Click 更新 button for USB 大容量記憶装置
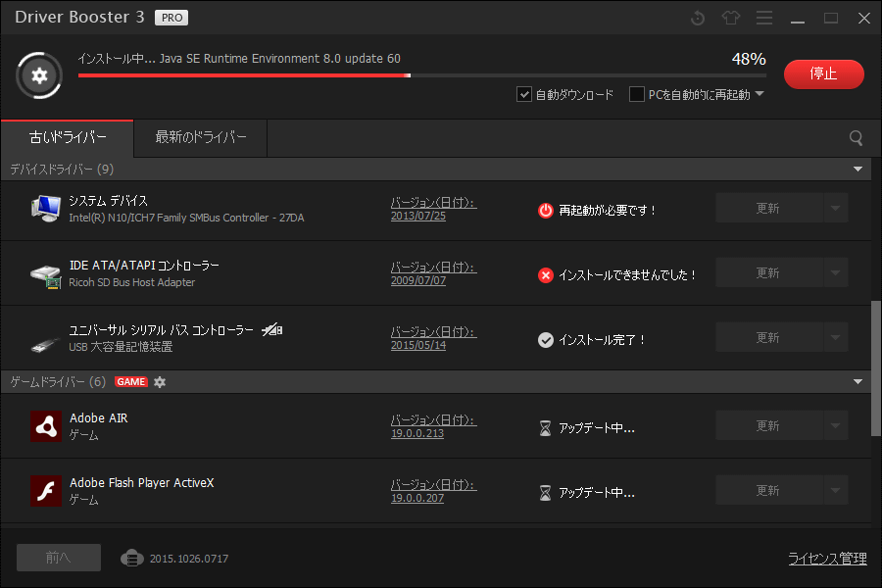 pos(769,337)
